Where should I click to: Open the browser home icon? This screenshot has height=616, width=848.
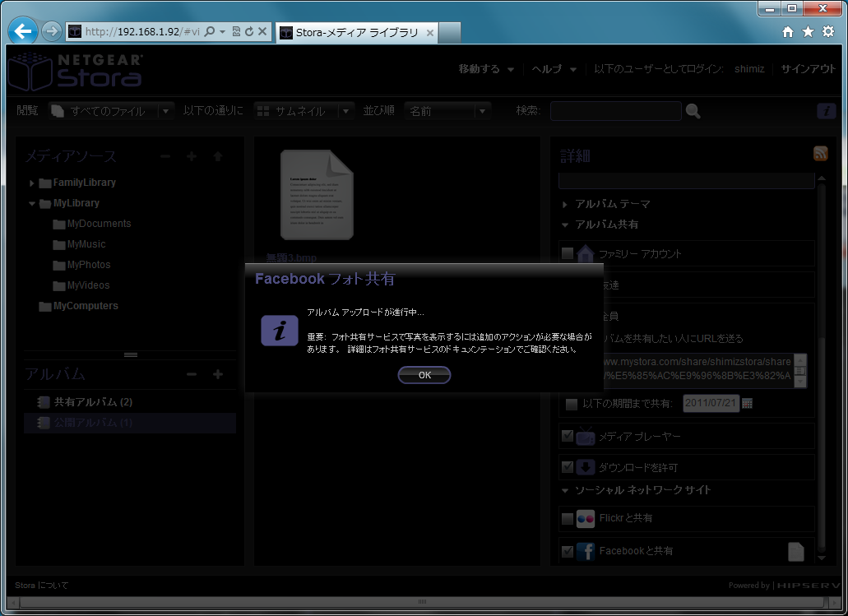(788, 31)
